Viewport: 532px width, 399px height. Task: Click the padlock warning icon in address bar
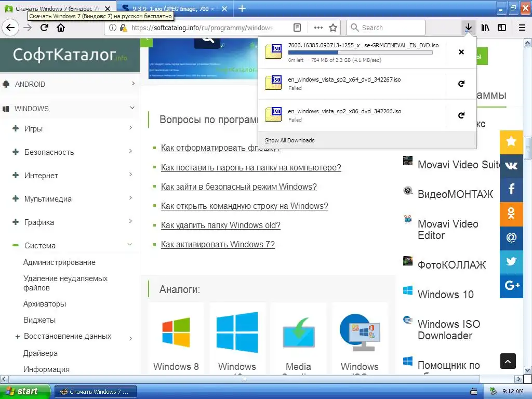coord(123,28)
